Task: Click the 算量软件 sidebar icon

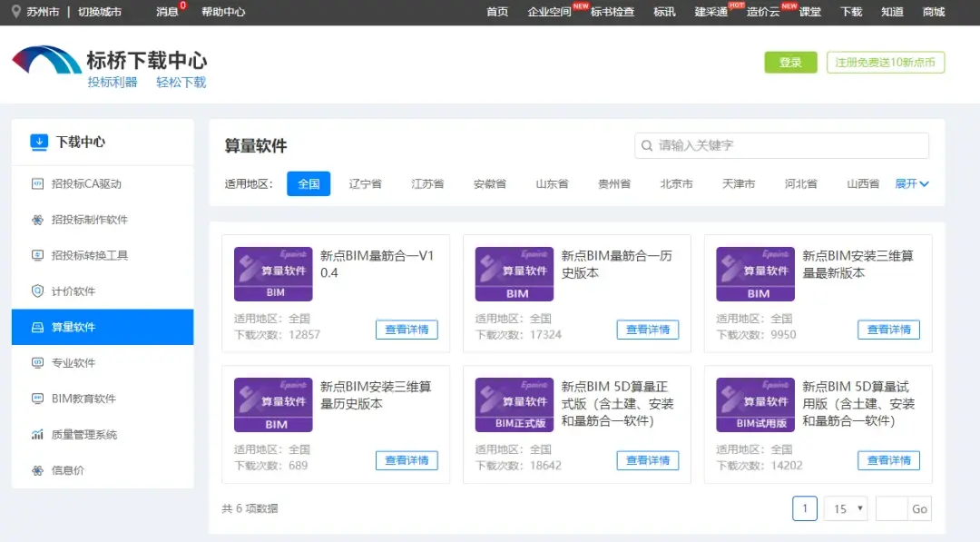Action: tap(37, 327)
